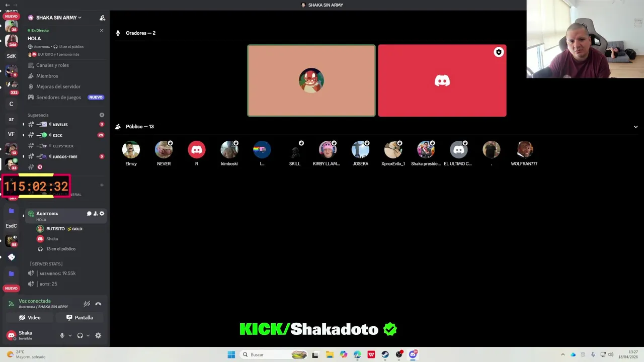Open Discord icon in the taskbar
The width and height of the screenshot is (644, 362).
click(413, 354)
